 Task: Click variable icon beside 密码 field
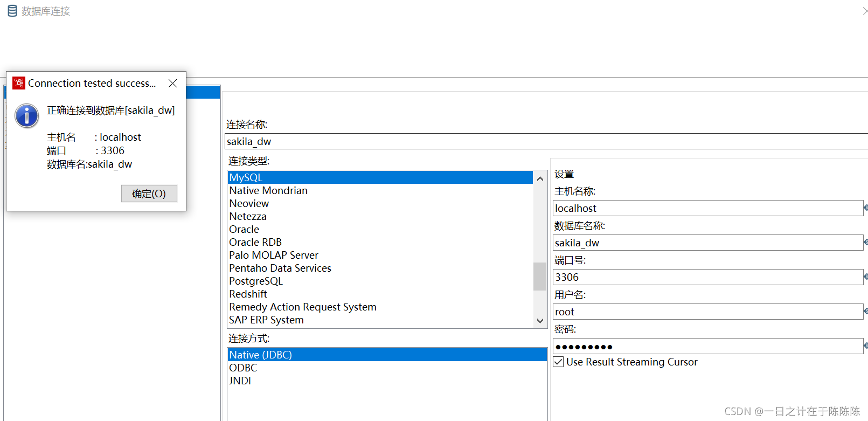pos(866,346)
